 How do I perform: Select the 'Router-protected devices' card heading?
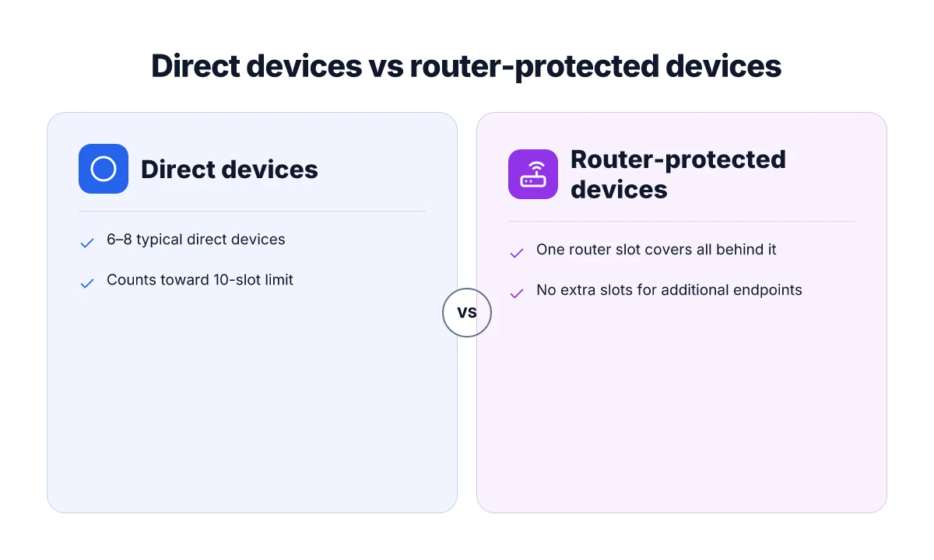[678, 174]
